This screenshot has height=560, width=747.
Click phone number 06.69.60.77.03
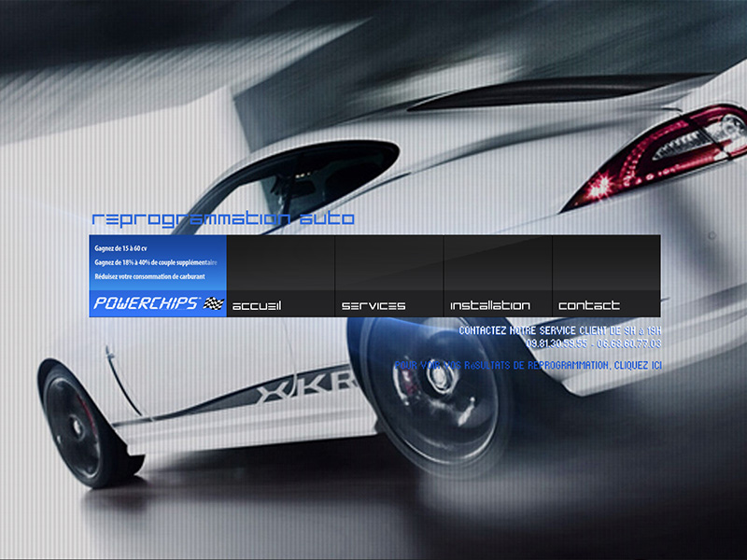pyautogui.click(x=629, y=343)
